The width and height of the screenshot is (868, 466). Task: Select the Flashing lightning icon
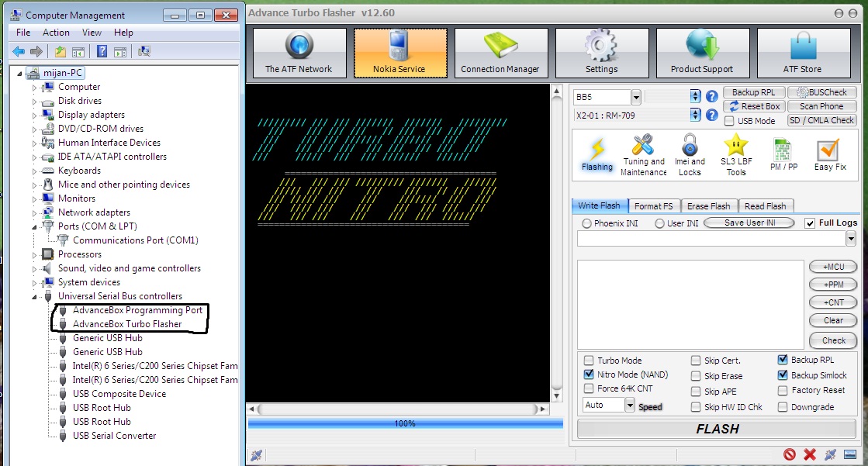click(x=597, y=155)
